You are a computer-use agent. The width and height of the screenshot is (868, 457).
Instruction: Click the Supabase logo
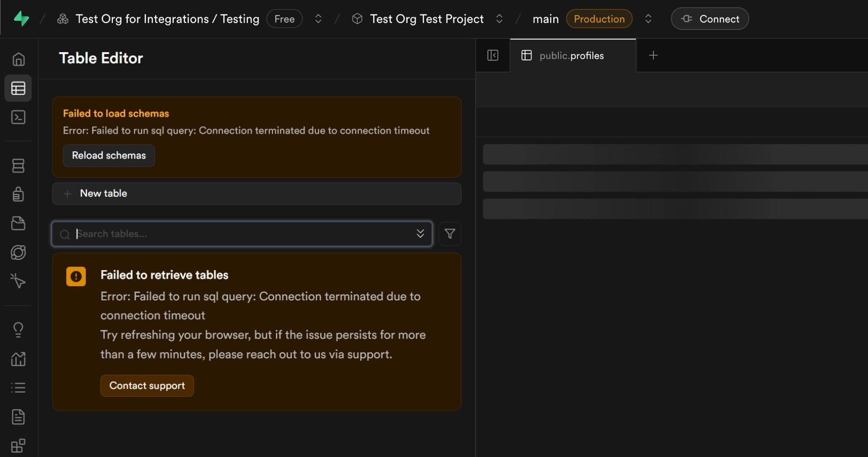pyautogui.click(x=21, y=19)
